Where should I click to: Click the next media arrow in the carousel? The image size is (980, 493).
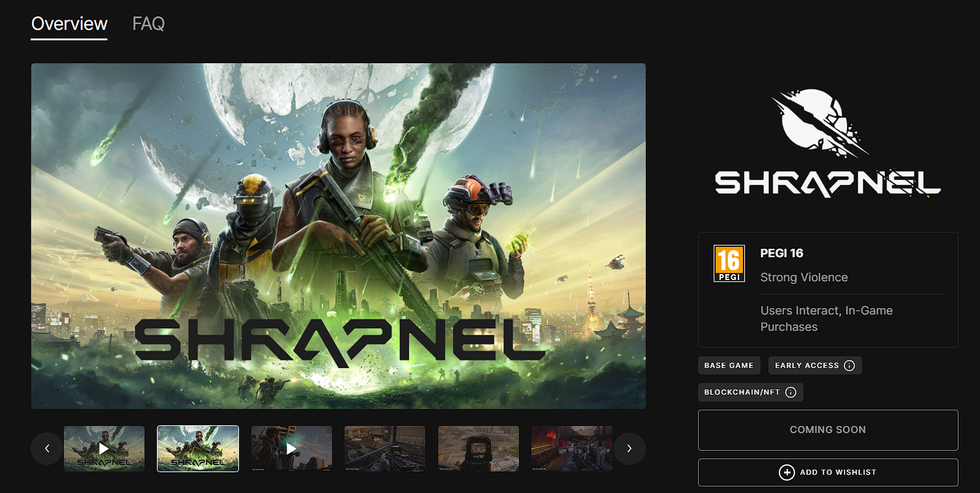click(x=629, y=449)
